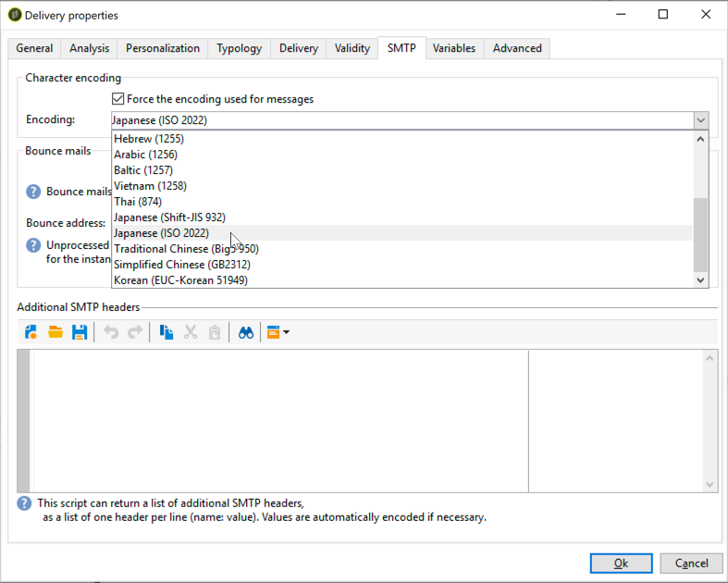Click the Delivery properties window app icon
The width and height of the screenshot is (728, 583).
pos(15,15)
